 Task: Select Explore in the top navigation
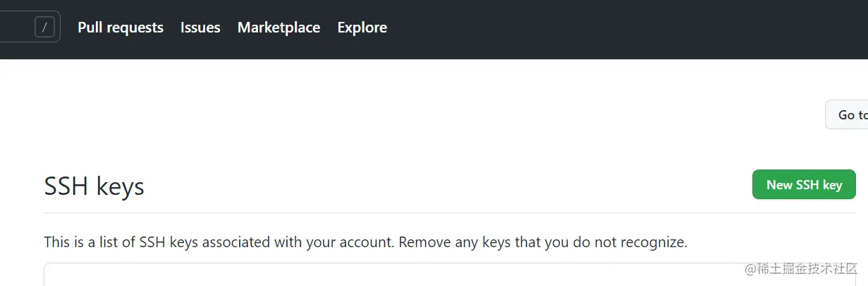(x=362, y=28)
